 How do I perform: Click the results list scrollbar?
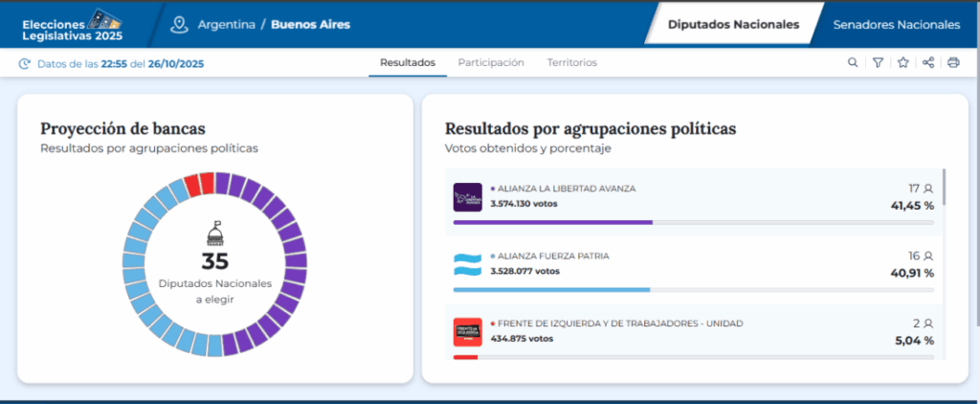tap(944, 188)
